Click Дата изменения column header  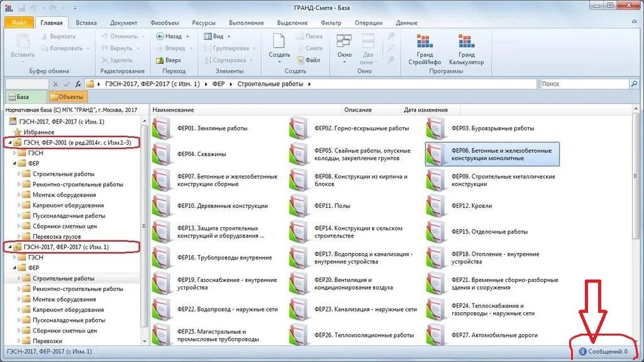430,110
